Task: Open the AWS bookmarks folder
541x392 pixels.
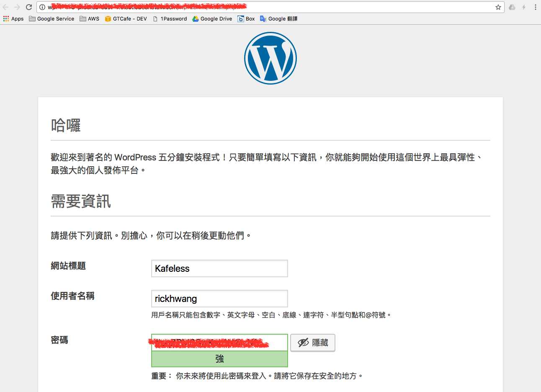Action: pos(90,19)
